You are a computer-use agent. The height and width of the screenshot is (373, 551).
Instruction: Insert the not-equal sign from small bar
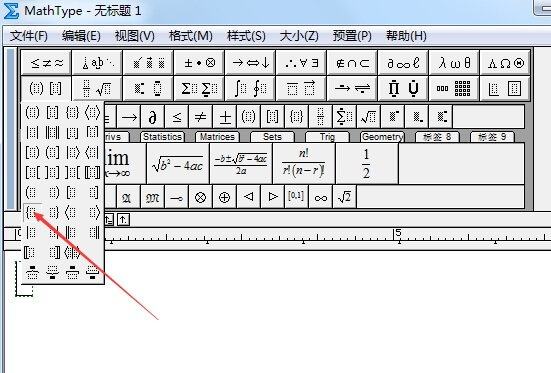click(x=200, y=117)
